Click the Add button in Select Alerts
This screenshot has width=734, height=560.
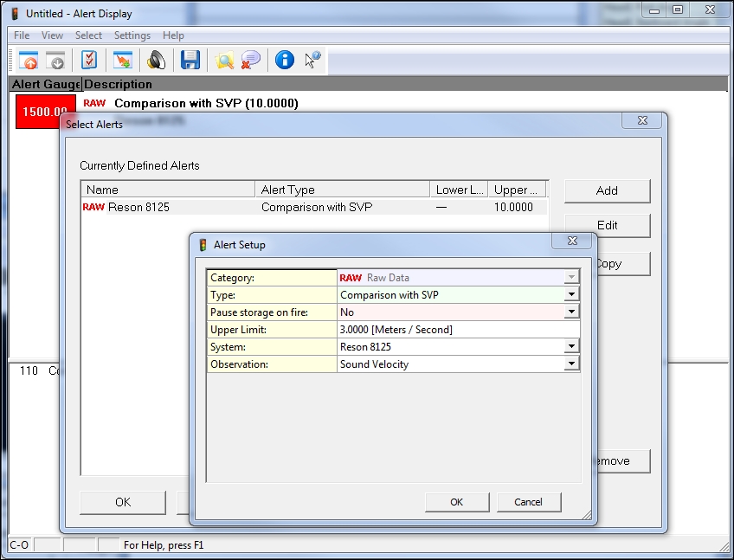tap(607, 190)
